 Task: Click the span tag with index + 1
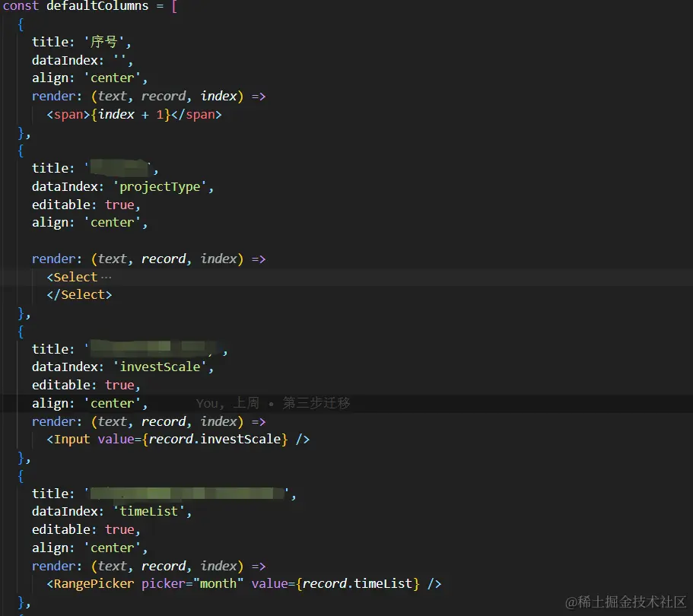(x=135, y=114)
